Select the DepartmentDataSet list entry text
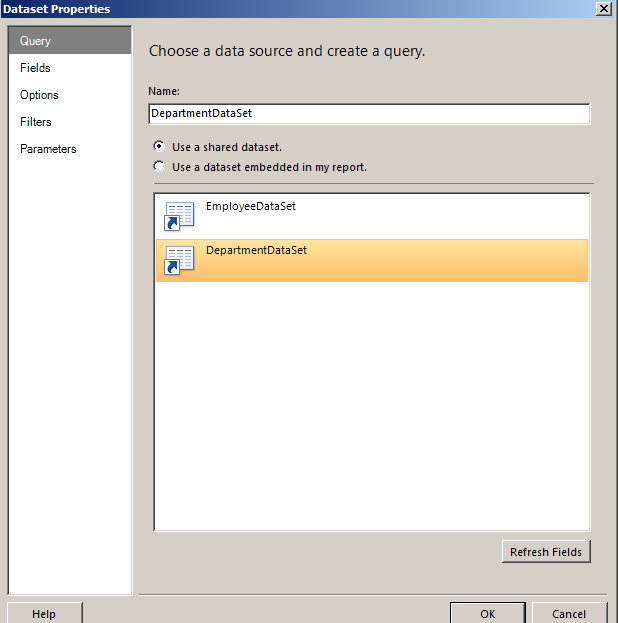This screenshot has width=618, height=623. (256, 250)
